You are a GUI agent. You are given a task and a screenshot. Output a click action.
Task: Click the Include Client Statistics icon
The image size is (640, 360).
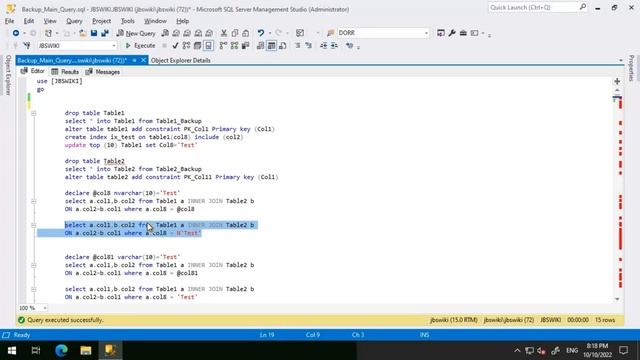click(245, 46)
